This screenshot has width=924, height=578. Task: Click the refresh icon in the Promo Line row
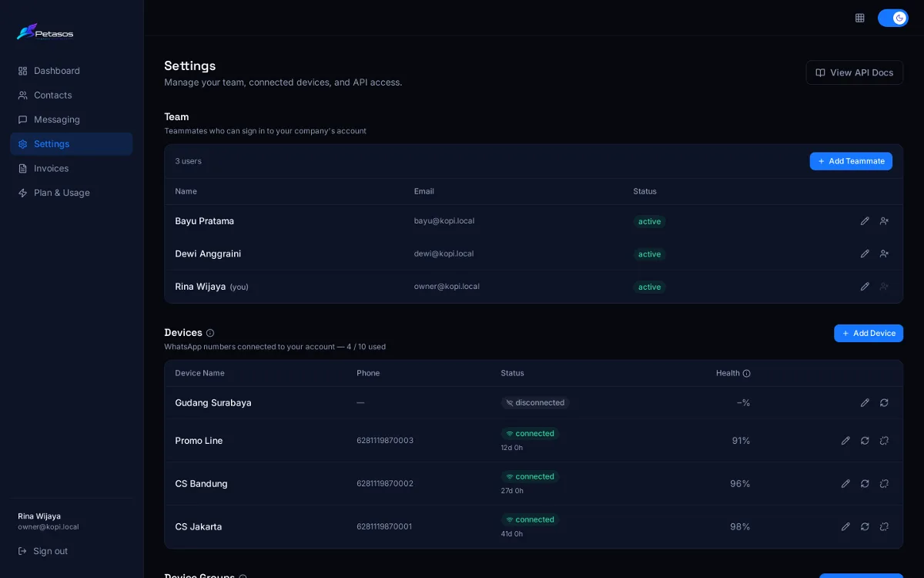865,441
